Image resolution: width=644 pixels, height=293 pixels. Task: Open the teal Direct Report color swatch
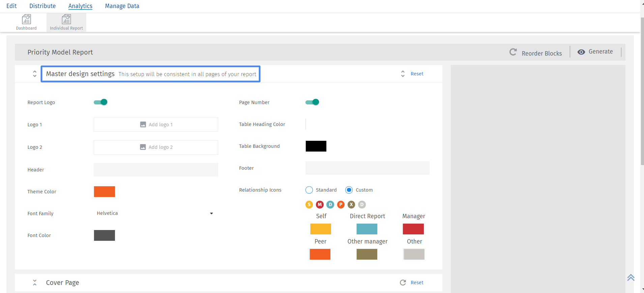click(x=367, y=229)
